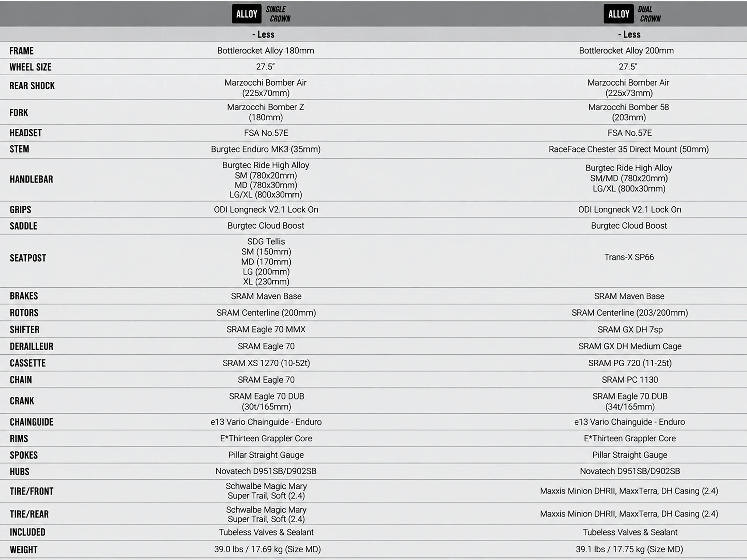
Task: Select the REAR SHOCK row label
Action: point(32,86)
